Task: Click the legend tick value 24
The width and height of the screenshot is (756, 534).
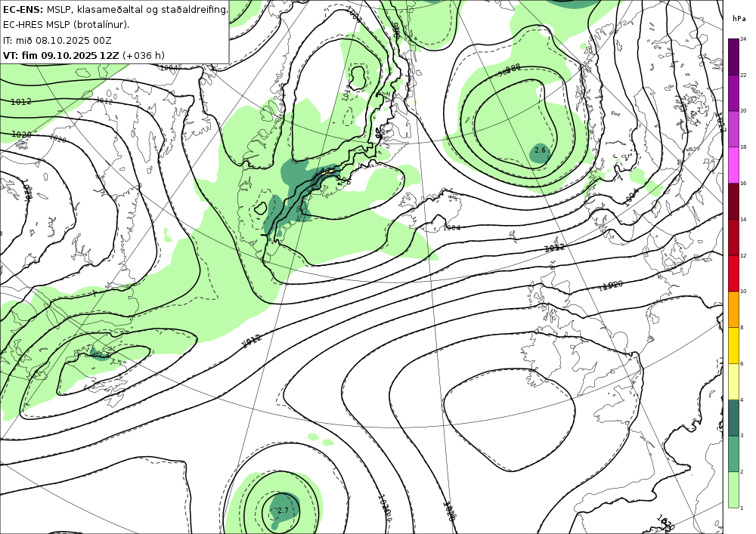Action: [x=743, y=39]
